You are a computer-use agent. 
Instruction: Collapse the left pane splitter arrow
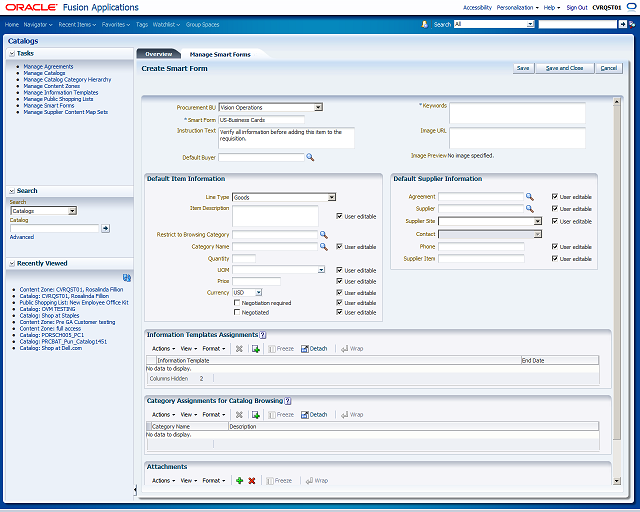coord(135,490)
